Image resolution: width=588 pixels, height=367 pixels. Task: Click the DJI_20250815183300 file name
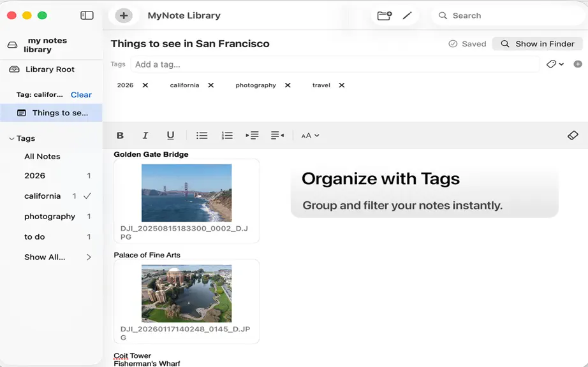(x=184, y=233)
